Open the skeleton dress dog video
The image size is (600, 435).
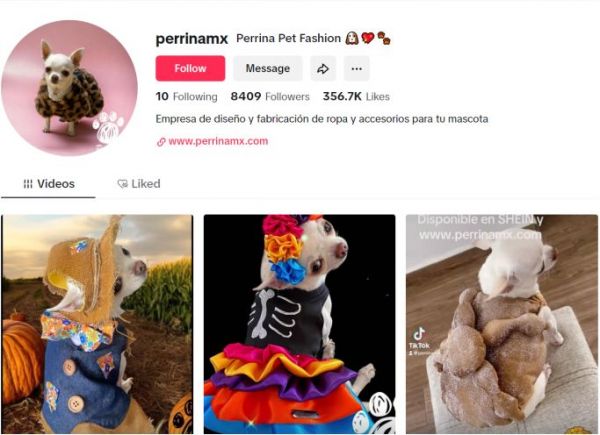[299, 324]
